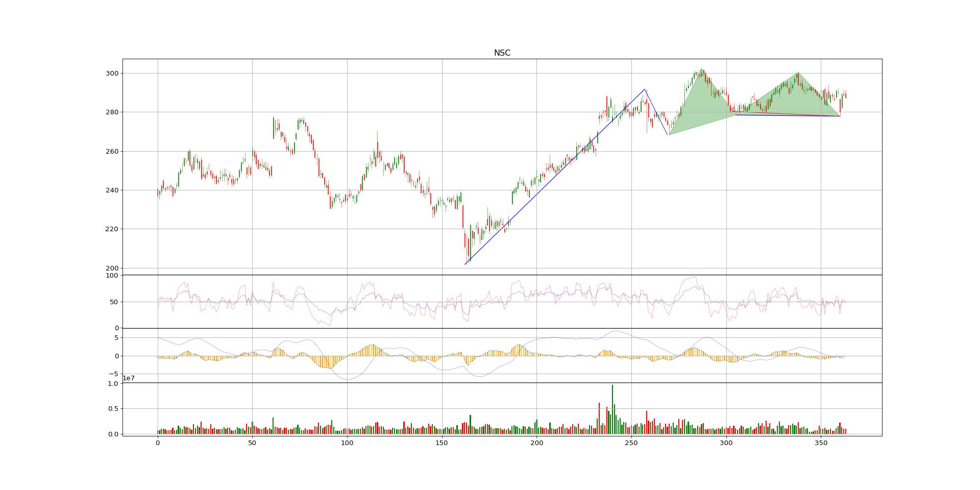Click the 1e7 volume scale exponent label
980x490 pixels.
coord(128,378)
